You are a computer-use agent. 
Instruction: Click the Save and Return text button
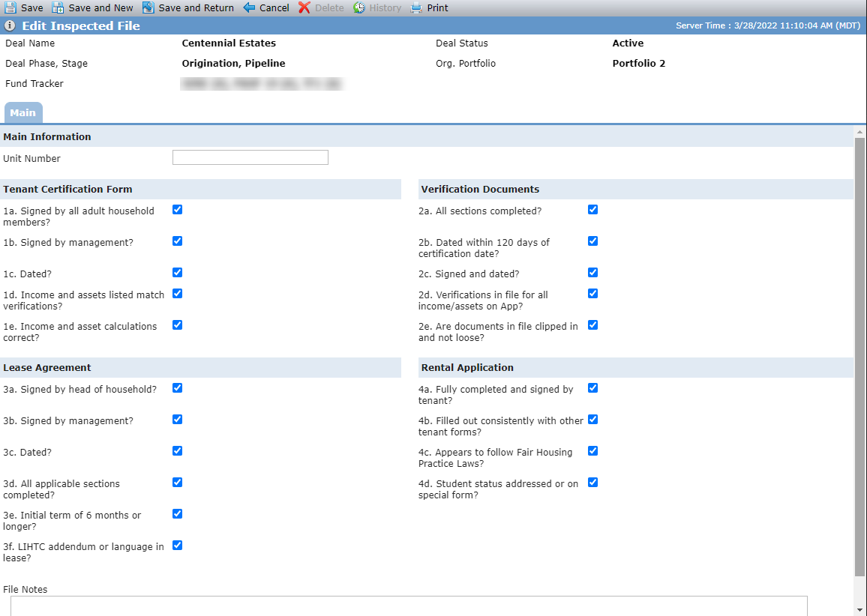tap(196, 7)
